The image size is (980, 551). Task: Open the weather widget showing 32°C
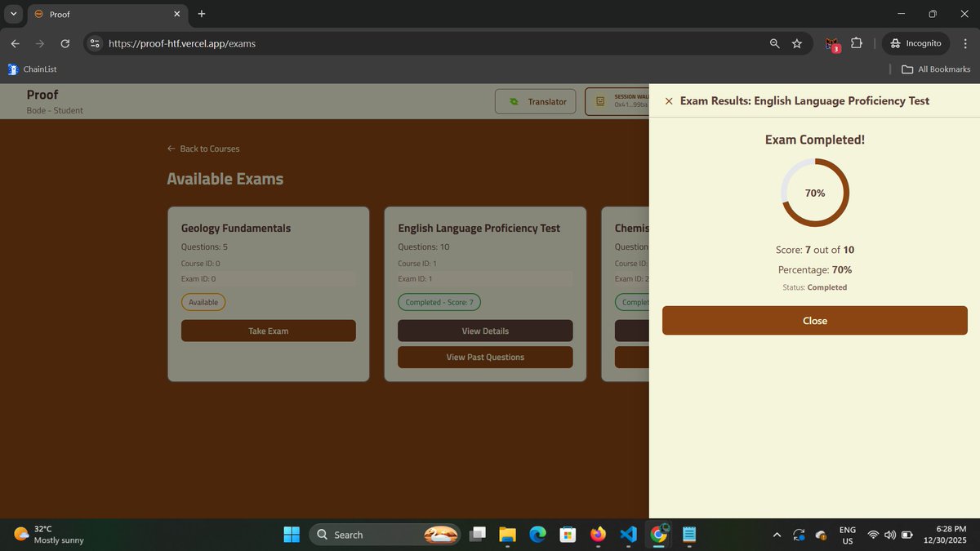click(x=49, y=535)
